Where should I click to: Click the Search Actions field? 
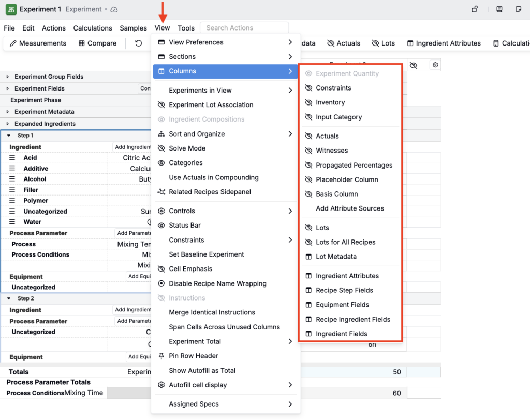pyautogui.click(x=244, y=28)
